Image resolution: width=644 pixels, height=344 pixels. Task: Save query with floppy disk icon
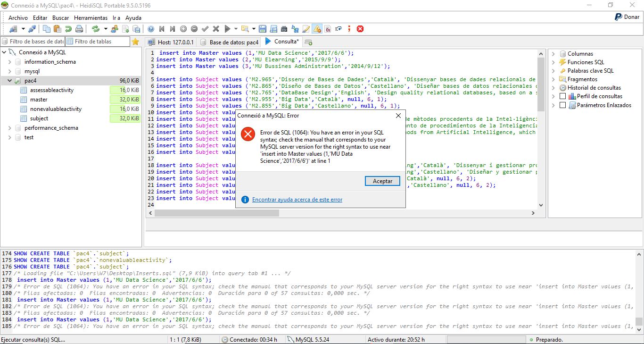click(263, 29)
